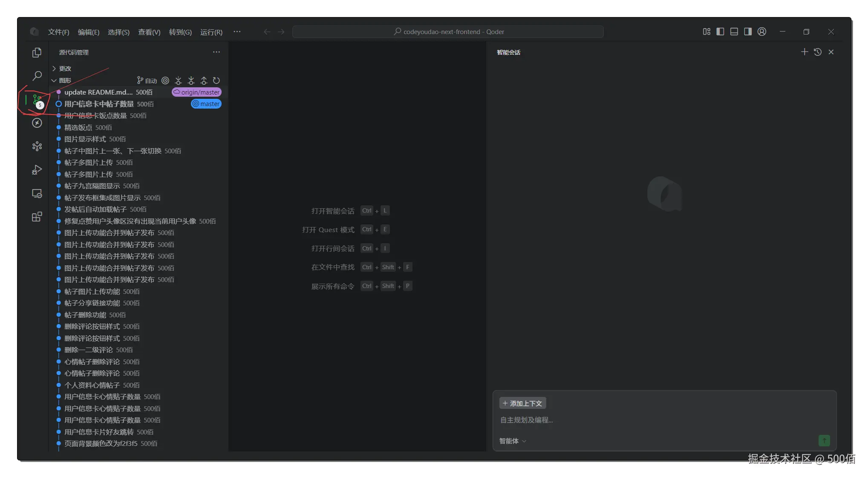868x477 pixels.
Task: Refresh the commit graph
Action: coord(216,80)
